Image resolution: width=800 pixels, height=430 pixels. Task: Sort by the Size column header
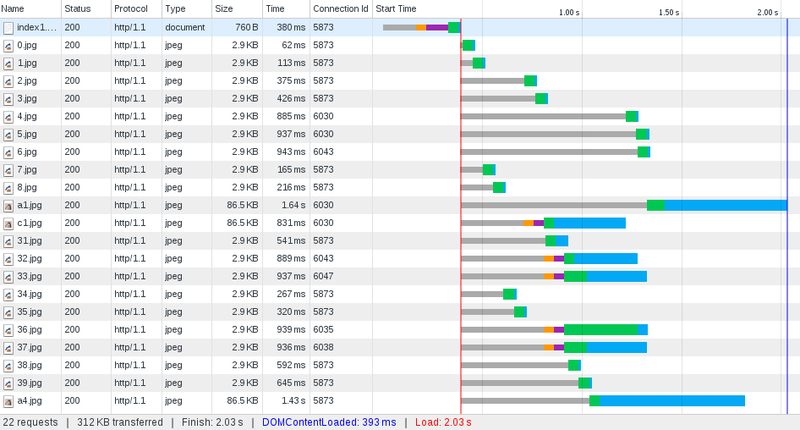tap(237, 9)
